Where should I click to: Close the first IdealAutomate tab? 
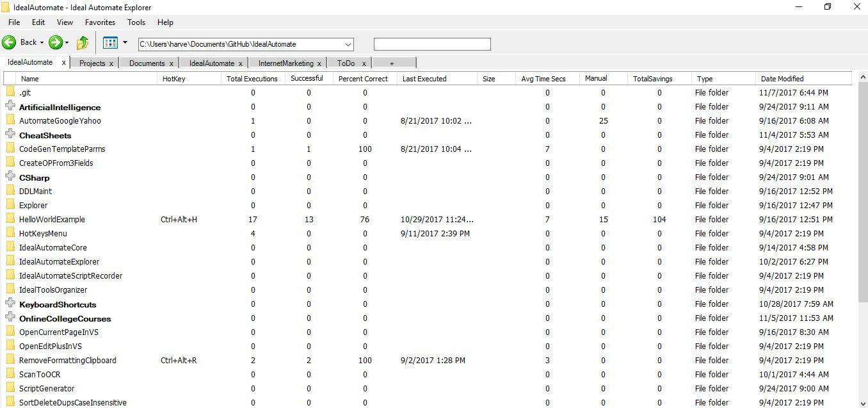(x=64, y=63)
